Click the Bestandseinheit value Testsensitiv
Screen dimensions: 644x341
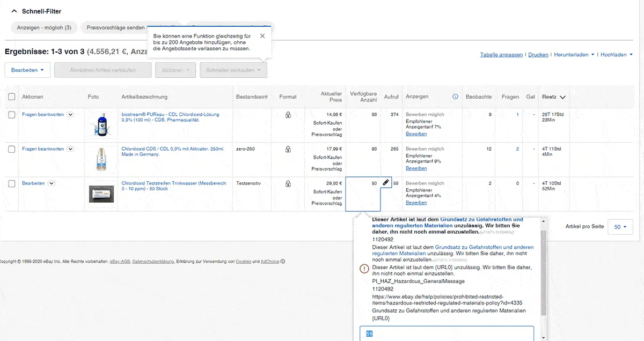[x=248, y=183]
